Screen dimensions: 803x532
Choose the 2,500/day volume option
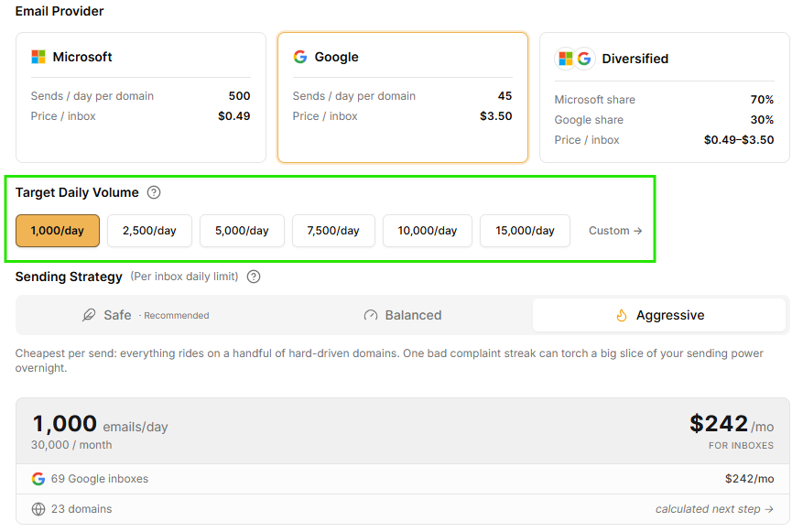coord(149,231)
